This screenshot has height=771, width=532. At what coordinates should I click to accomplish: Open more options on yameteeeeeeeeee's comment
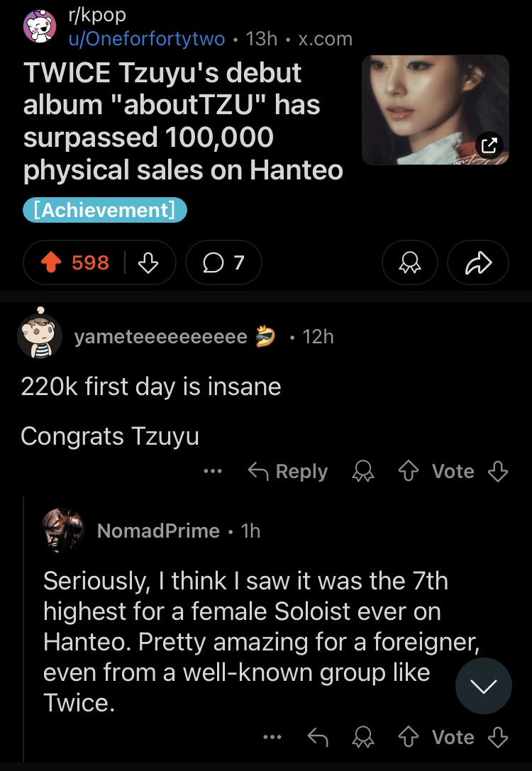[213, 472]
